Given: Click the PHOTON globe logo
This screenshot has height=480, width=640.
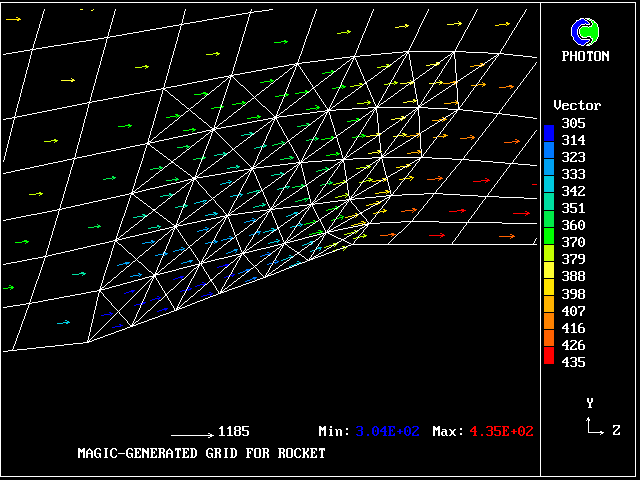Looking at the screenshot, I should pyautogui.click(x=585, y=32).
